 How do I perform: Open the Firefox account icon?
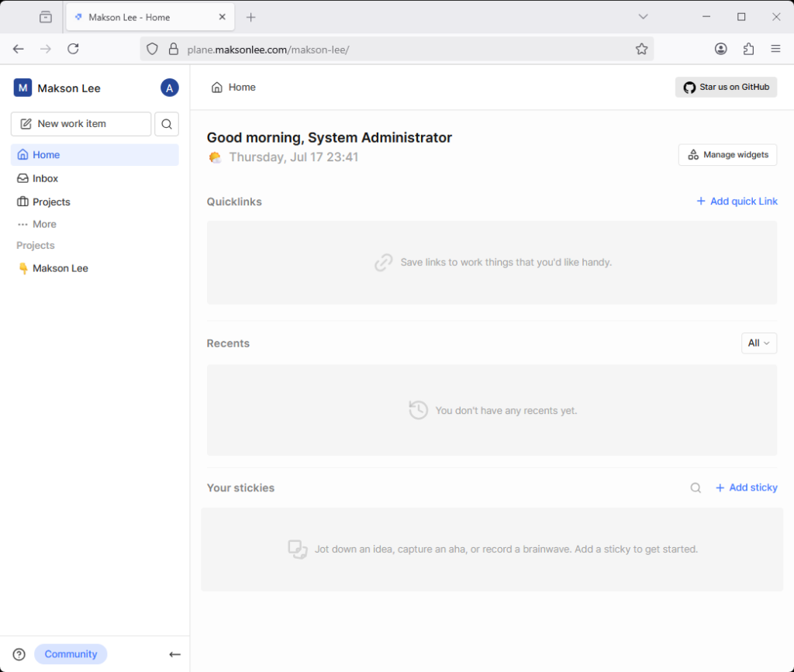[720, 49]
